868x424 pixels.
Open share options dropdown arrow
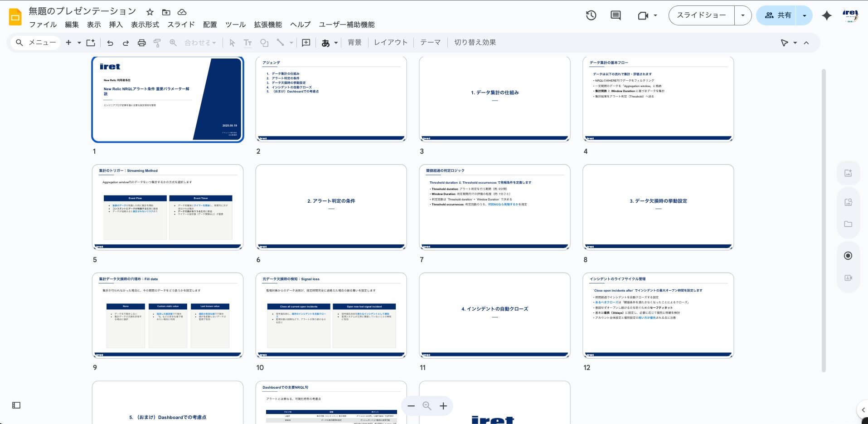click(805, 15)
